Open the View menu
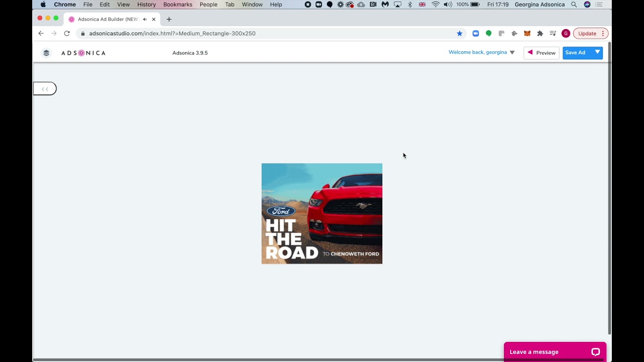 (x=123, y=5)
